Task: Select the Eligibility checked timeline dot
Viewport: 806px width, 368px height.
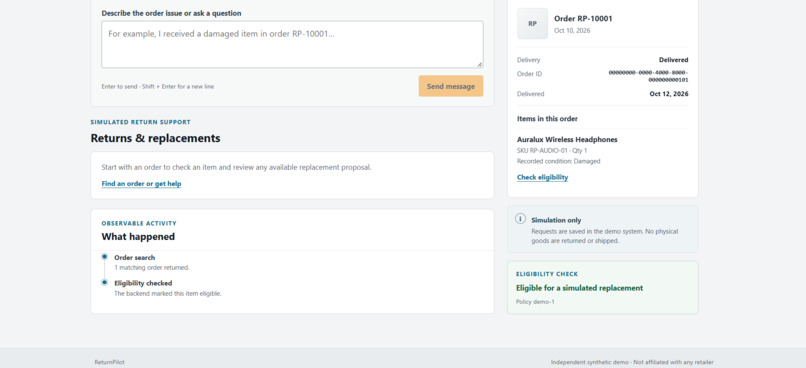Action: point(104,282)
